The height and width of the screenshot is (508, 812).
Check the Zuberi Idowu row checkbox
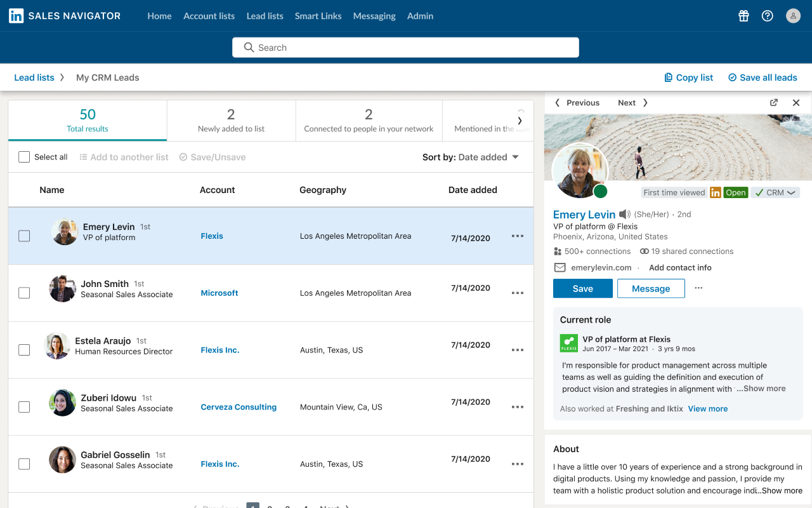click(24, 407)
